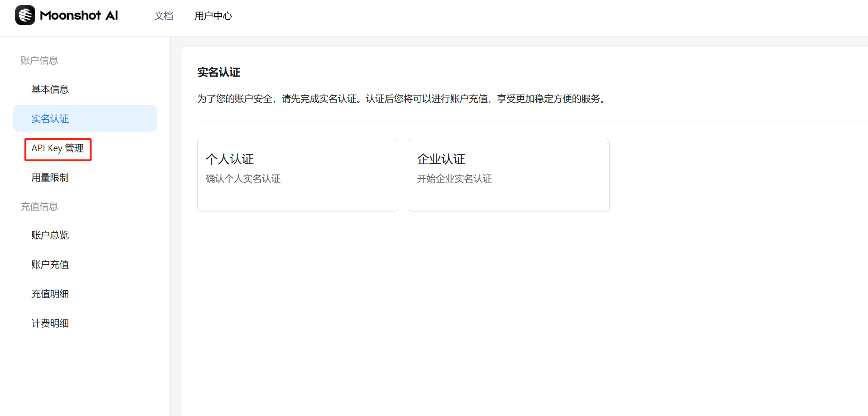868x416 pixels.
Task: Open 账户总览 under 充值信息
Action: click(x=50, y=235)
